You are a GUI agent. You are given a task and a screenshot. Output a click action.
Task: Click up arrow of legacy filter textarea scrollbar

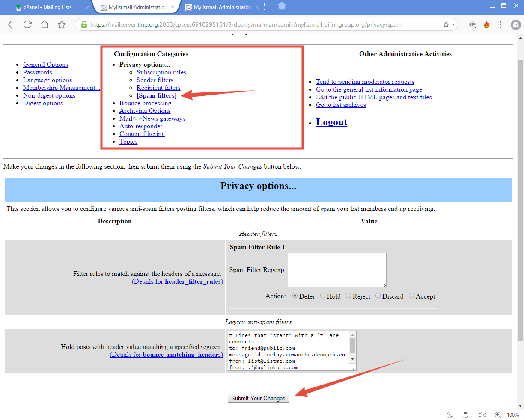353,335
